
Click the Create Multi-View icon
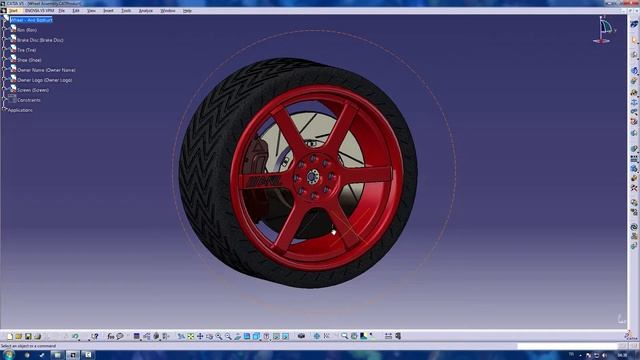[247, 336]
